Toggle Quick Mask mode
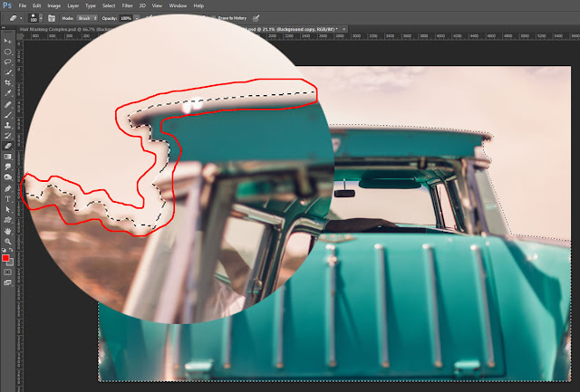This screenshot has height=392, width=580. pos(8,272)
